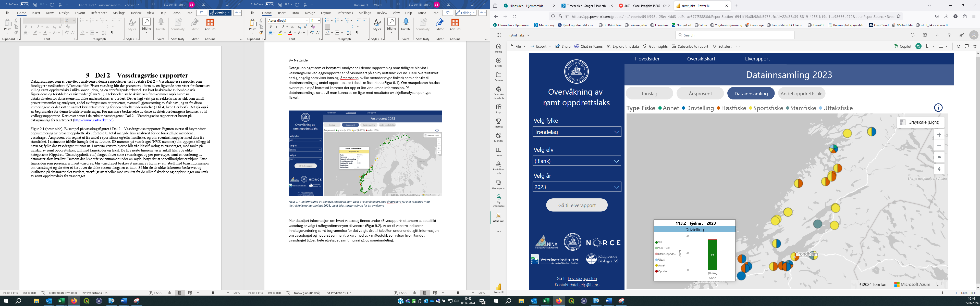Zoom in on the map with plus button
Image resolution: width=980 pixels, height=306 pixels.
939,135
